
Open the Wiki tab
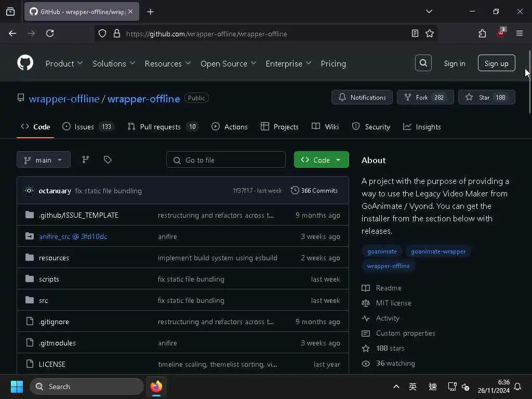click(325, 127)
